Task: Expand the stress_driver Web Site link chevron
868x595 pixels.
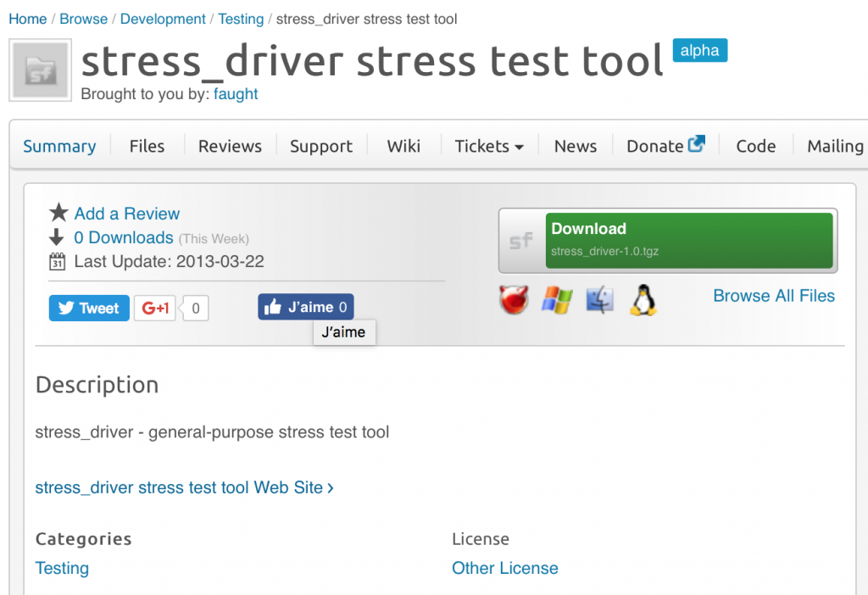Action: pos(330,488)
